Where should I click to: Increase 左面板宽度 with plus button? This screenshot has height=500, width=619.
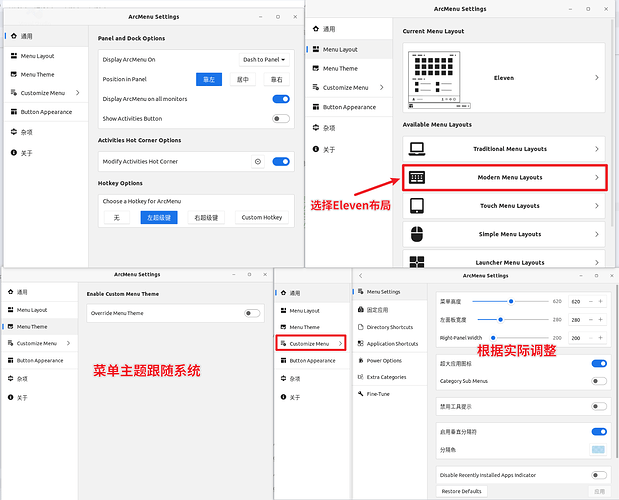tap(600, 319)
